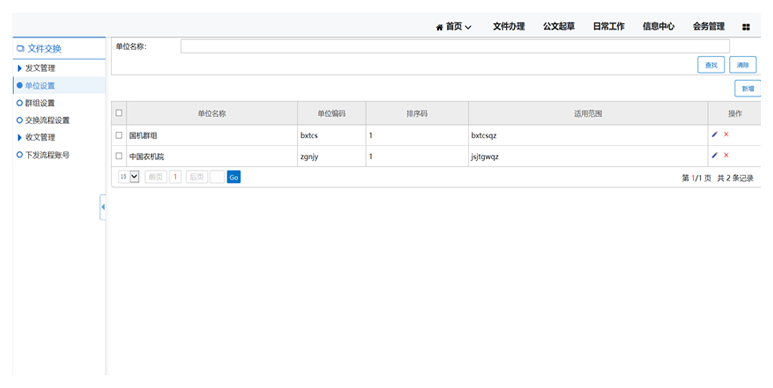Image resolution: width=773 pixels, height=388 pixels.
Task: Click the 查找 search button
Action: click(x=711, y=65)
